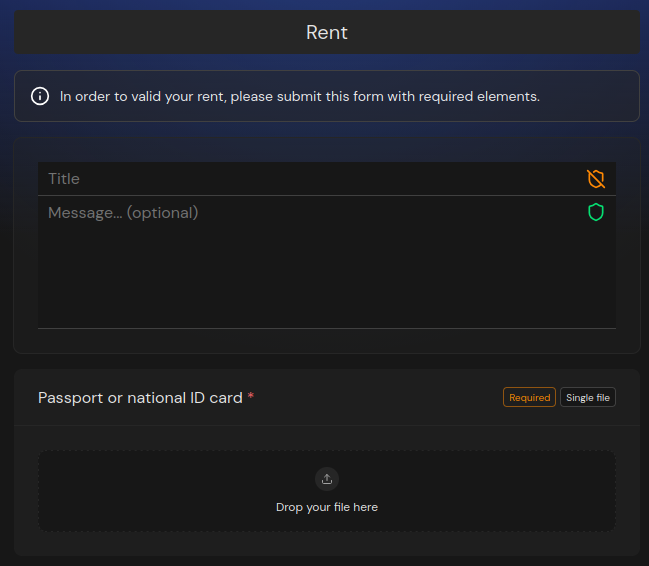Click the Rent header title
Image resolution: width=649 pixels, height=566 pixels.
tap(327, 32)
